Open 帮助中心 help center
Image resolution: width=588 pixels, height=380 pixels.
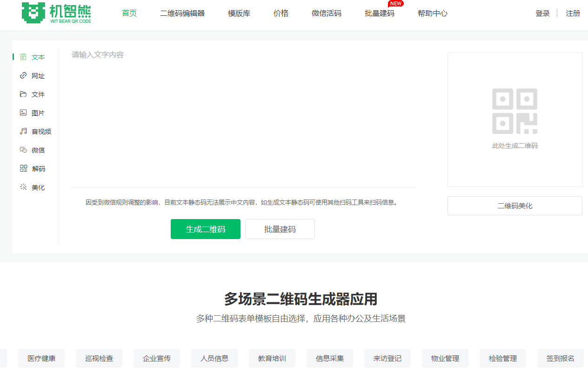coord(433,13)
